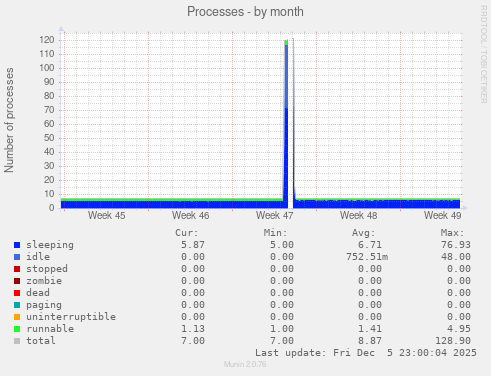This screenshot has width=491, height=376.
Task: Click the 'sleeping' legend label
Action: [x=50, y=245]
